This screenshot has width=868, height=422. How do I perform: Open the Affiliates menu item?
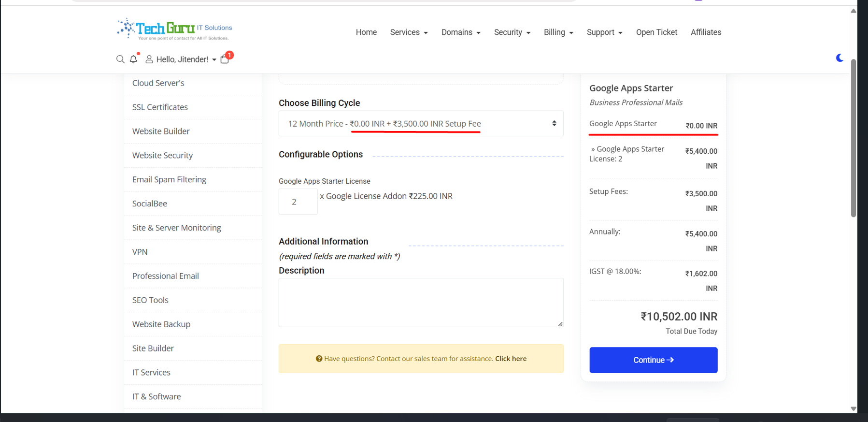pos(706,32)
